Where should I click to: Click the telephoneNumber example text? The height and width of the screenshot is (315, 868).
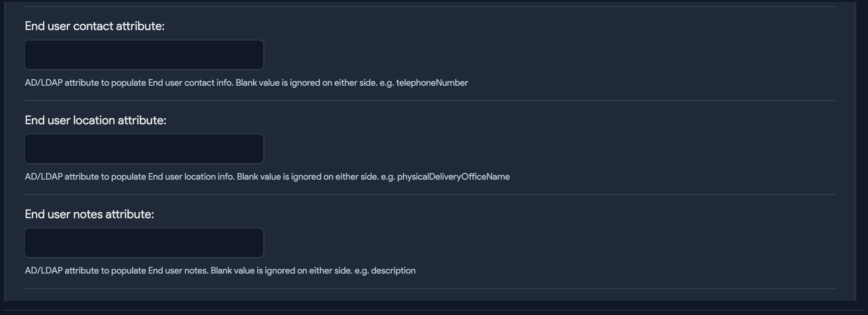pyautogui.click(x=432, y=83)
